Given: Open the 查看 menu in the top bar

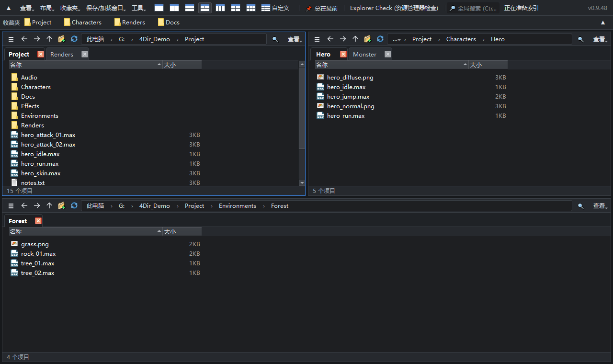Looking at the screenshot, I should (27, 8).
